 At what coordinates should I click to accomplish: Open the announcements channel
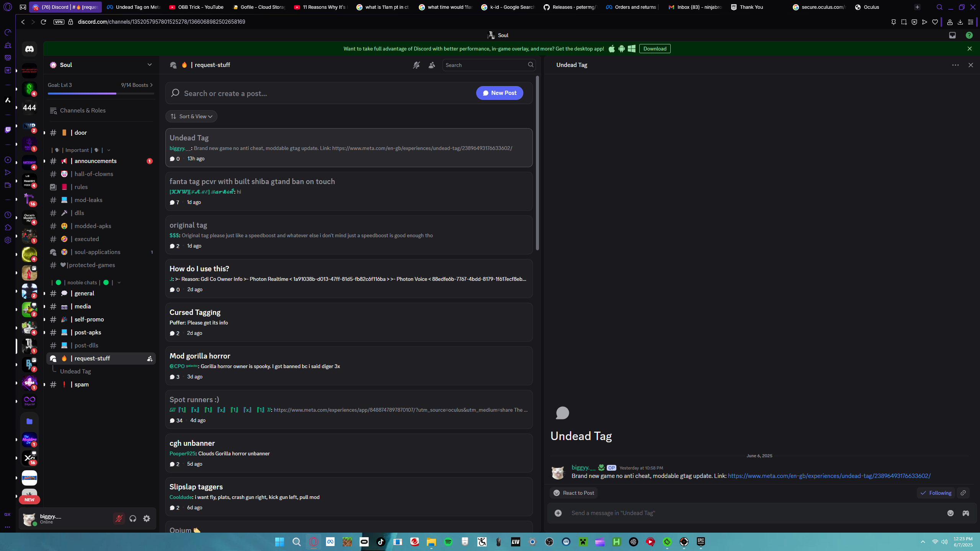click(x=95, y=161)
